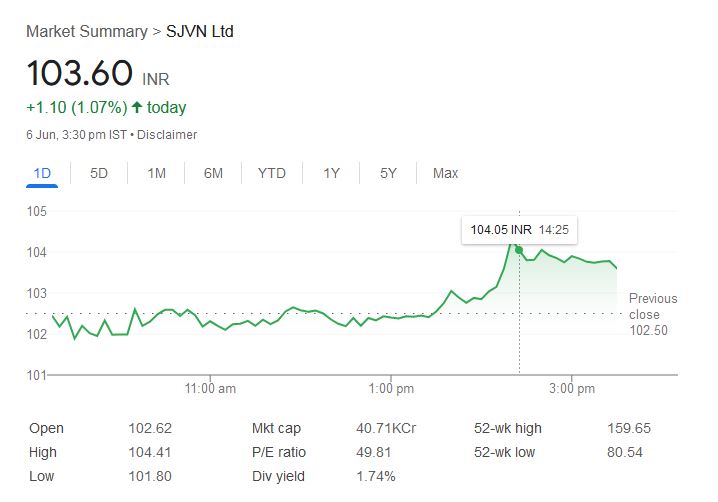Click the 52-wk high value 159.65

629,428
